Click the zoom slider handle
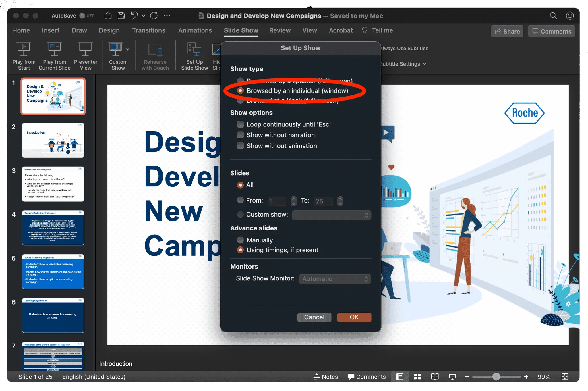Image resolution: width=588 pixels, height=391 pixels. click(x=496, y=377)
